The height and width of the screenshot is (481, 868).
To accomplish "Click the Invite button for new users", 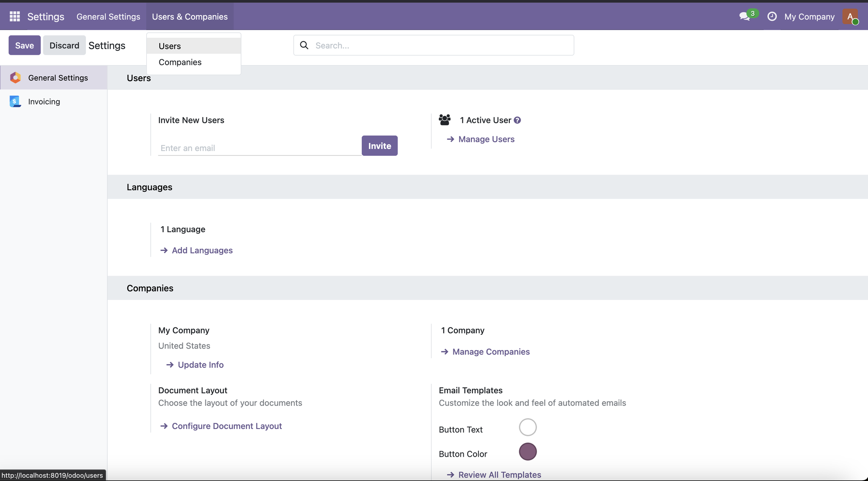I will pyautogui.click(x=379, y=146).
